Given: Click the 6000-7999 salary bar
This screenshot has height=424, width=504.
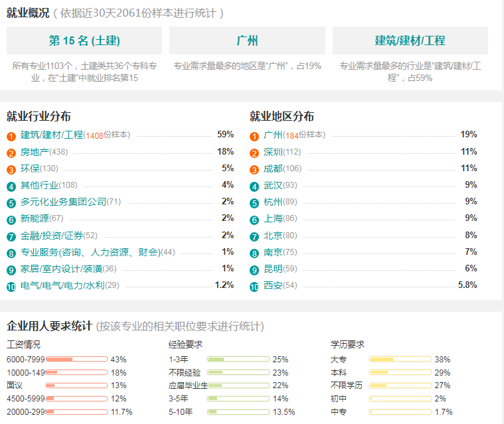Looking at the screenshot, I should coord(77,359).
